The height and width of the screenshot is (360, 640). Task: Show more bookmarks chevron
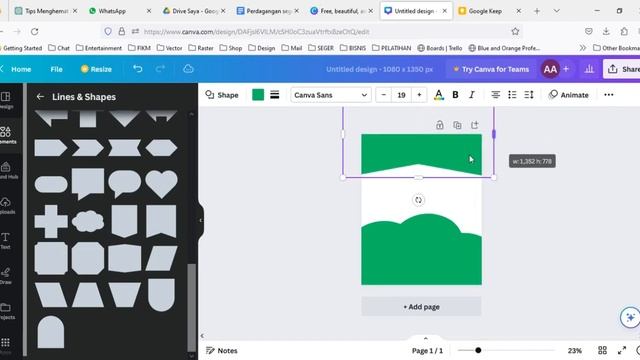click(582, 48)
